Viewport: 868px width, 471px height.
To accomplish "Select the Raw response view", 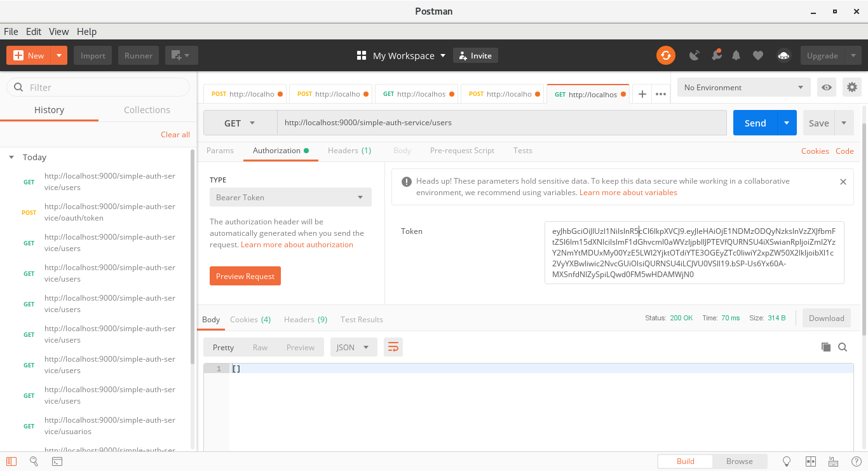I will point(260,347).
